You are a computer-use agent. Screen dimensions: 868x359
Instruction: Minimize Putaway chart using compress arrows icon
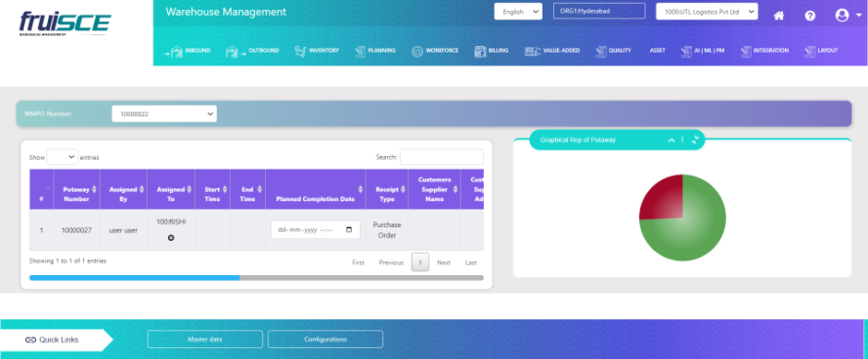[695, 140]
